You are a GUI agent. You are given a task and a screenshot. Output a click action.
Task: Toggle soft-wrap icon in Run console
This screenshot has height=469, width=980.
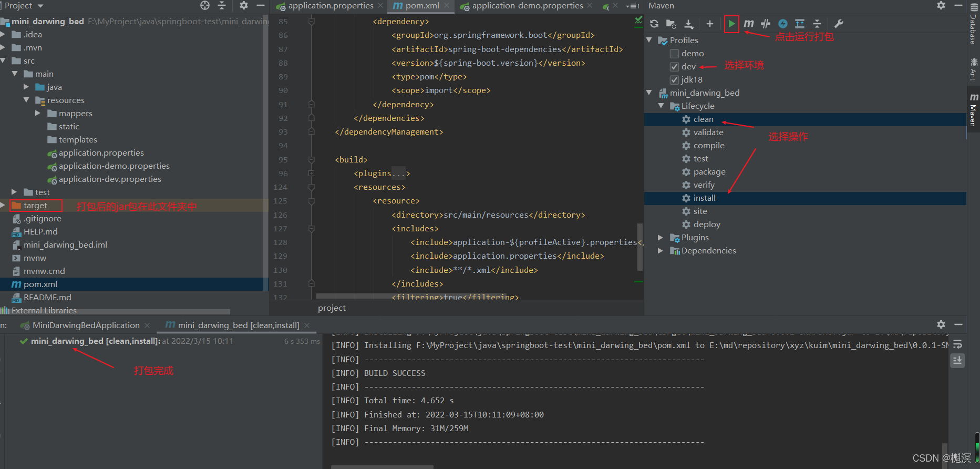click(x=957, y=344)
